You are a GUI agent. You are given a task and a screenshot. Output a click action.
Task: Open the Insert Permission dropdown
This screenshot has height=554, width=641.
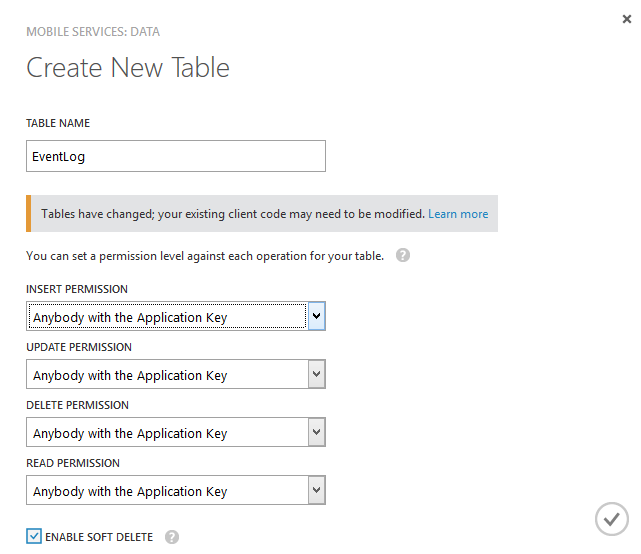pos(166,317)
